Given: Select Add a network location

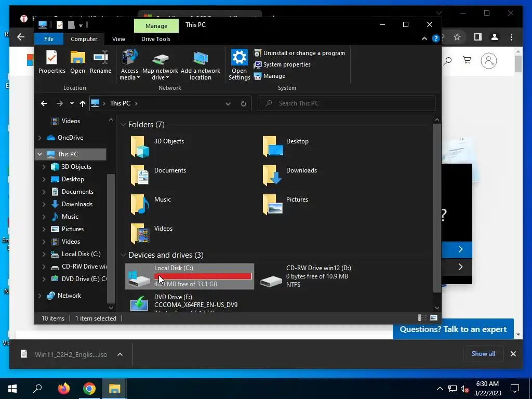Looking at the screenshot, I should (x=201, y=64).
